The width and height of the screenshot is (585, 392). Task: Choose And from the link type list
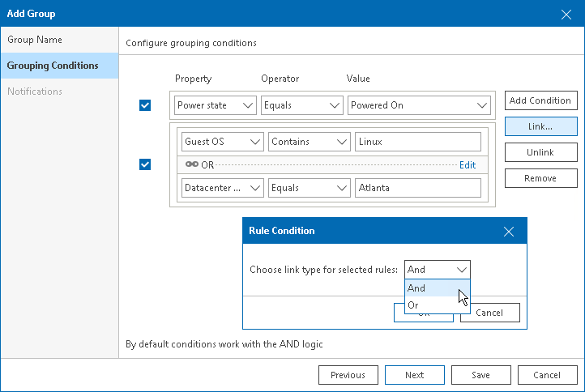pyautogui.click(x=416, y=288)
